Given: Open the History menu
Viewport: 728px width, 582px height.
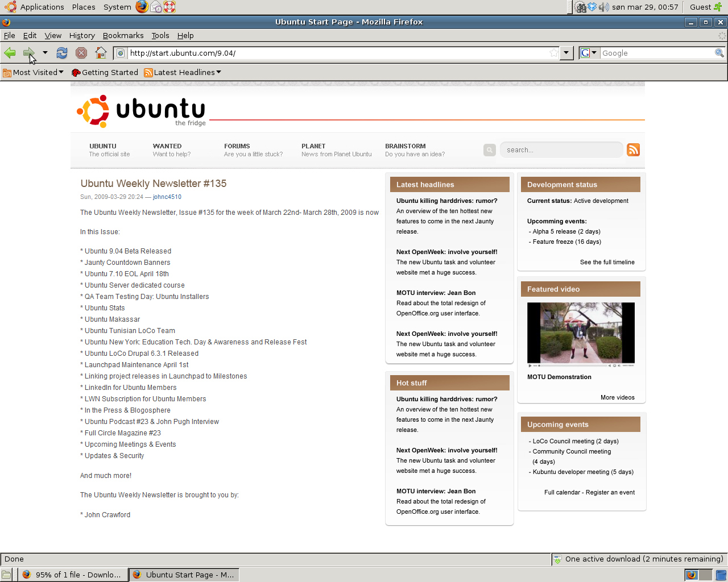Looking at the screenshot, I should [x=82, y=35].
